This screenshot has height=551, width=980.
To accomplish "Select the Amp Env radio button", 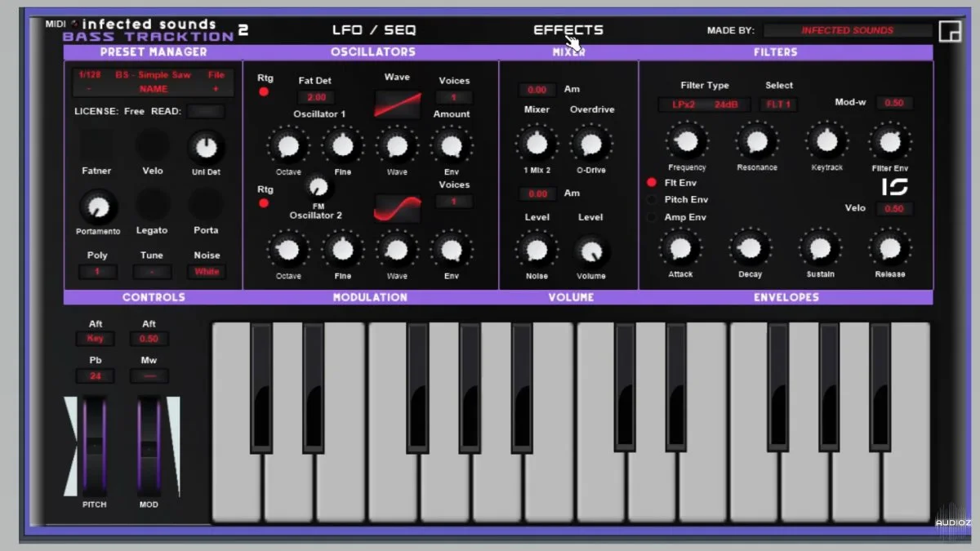I will (x=652, y=217).
